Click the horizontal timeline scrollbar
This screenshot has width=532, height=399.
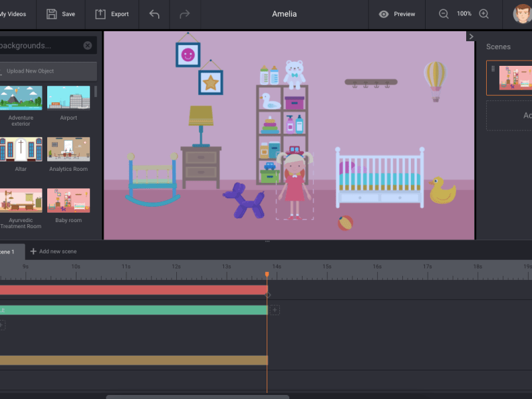tap(198, 396)
